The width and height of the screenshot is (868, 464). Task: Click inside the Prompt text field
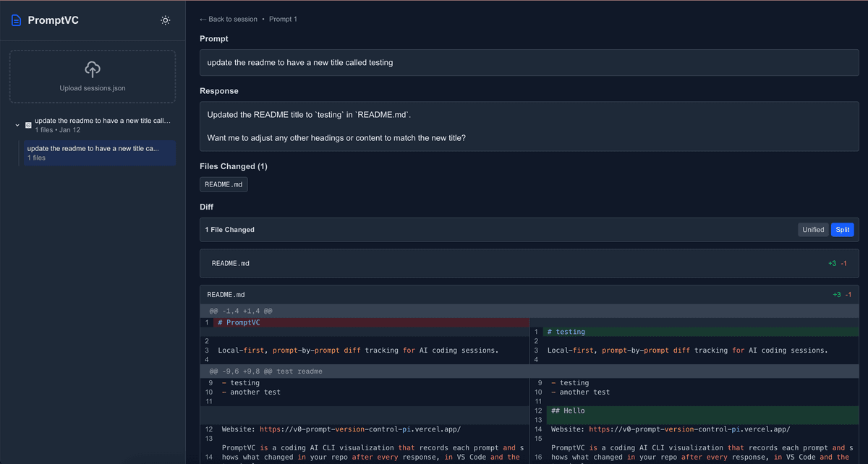(529, 62)
